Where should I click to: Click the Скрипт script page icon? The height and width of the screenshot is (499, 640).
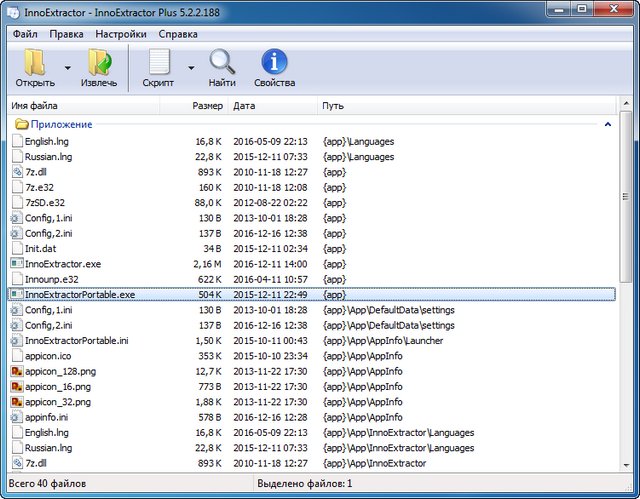tap(158, 63)
